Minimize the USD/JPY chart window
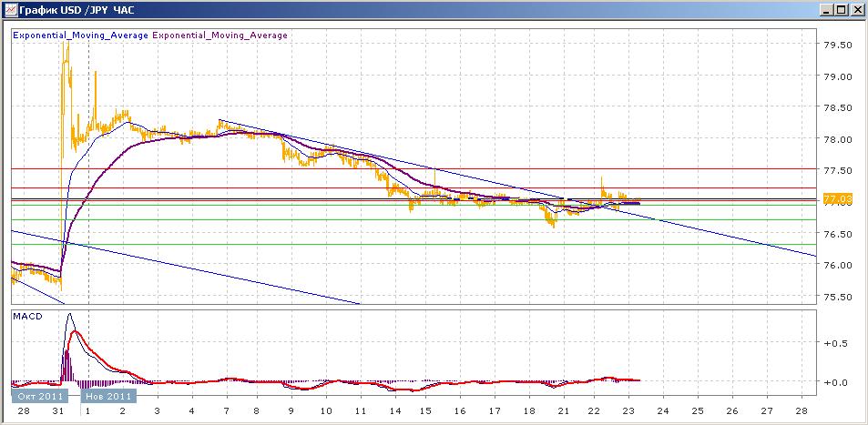The image size is (868, 425). coord(828,9)
